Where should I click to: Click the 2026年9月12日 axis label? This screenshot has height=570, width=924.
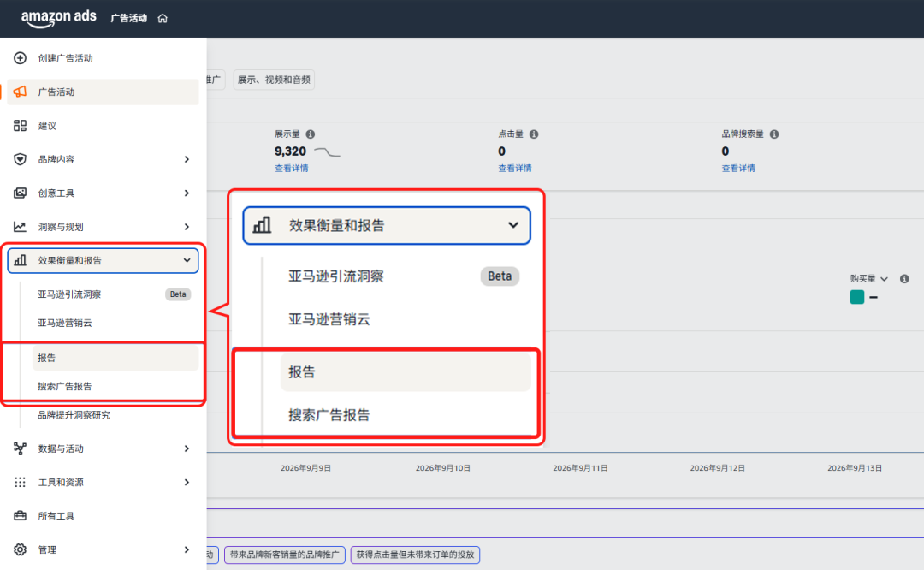pos(718,468)
